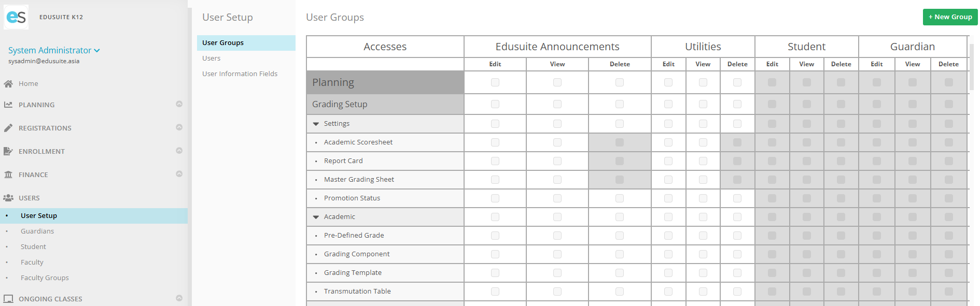Screen dimensions: 980x306
Task: Collapse the Academic tree section
Action: point(316,217)
